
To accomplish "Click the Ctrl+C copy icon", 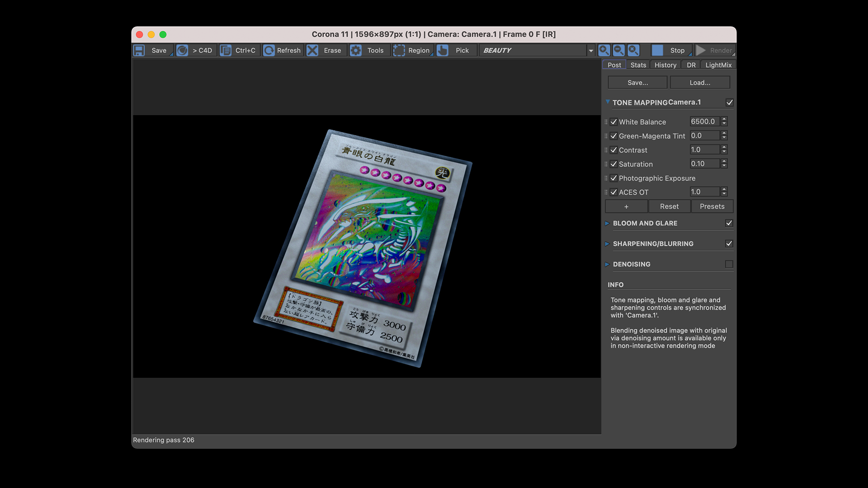I will coord(225,50).
